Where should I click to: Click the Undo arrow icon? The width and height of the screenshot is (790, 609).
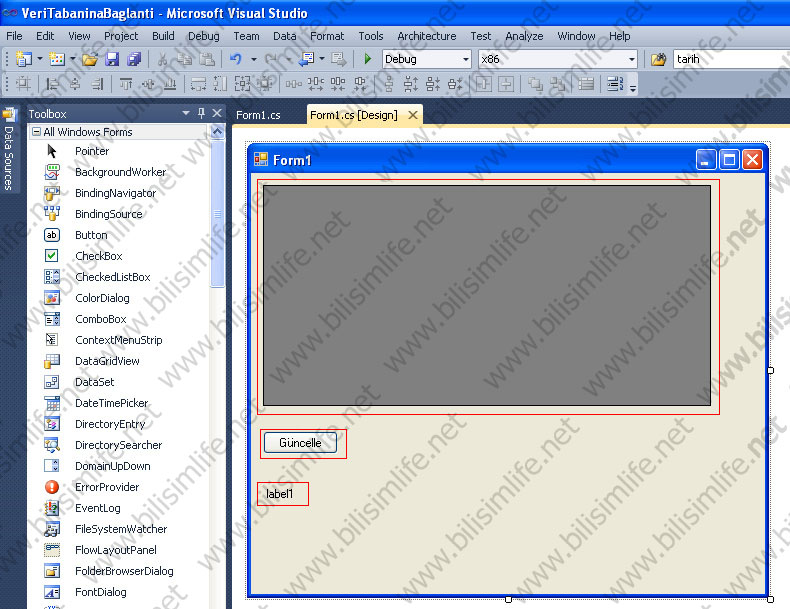(x=236, y=59)
